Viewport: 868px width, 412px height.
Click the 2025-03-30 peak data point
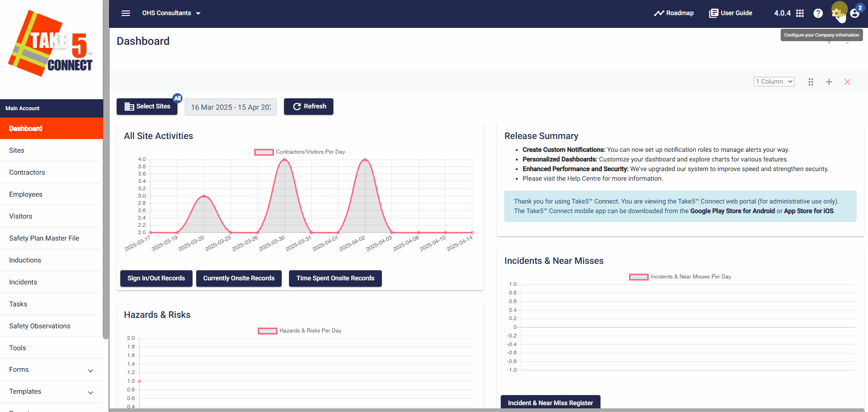pyautogui.click(x=284, y=160)
